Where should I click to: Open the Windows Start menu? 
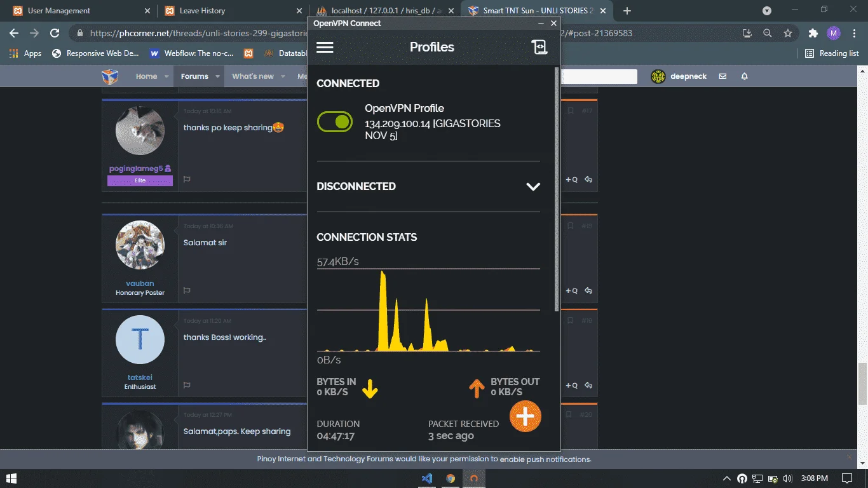click(x=11, y=478)
